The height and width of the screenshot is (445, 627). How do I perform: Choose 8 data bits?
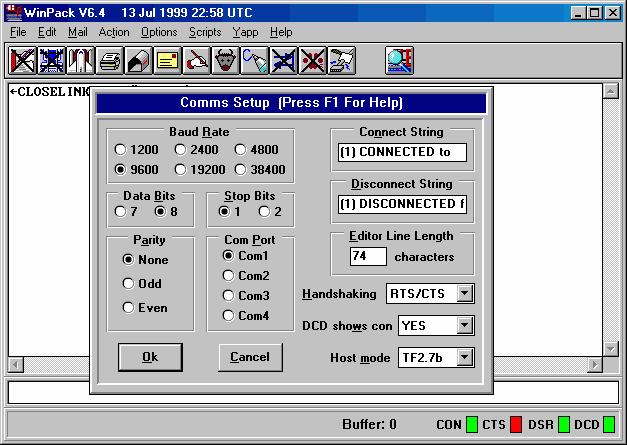[160, 211]
